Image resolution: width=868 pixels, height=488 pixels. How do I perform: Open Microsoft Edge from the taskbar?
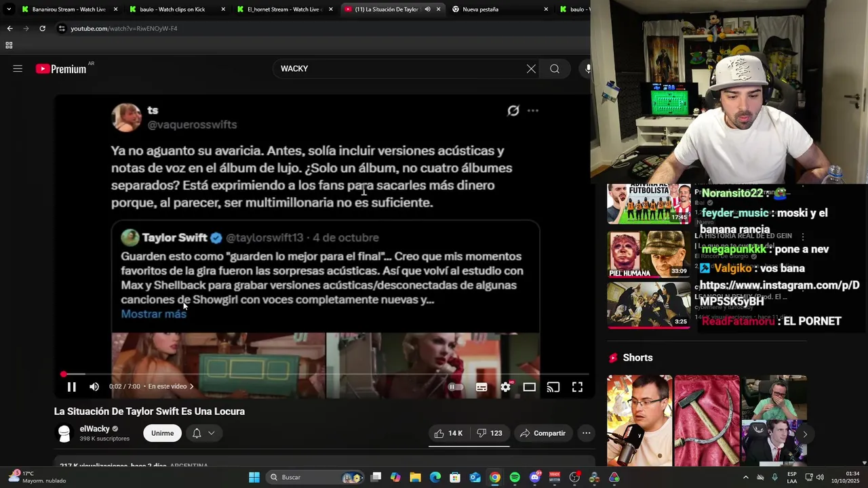click(435, 477)
